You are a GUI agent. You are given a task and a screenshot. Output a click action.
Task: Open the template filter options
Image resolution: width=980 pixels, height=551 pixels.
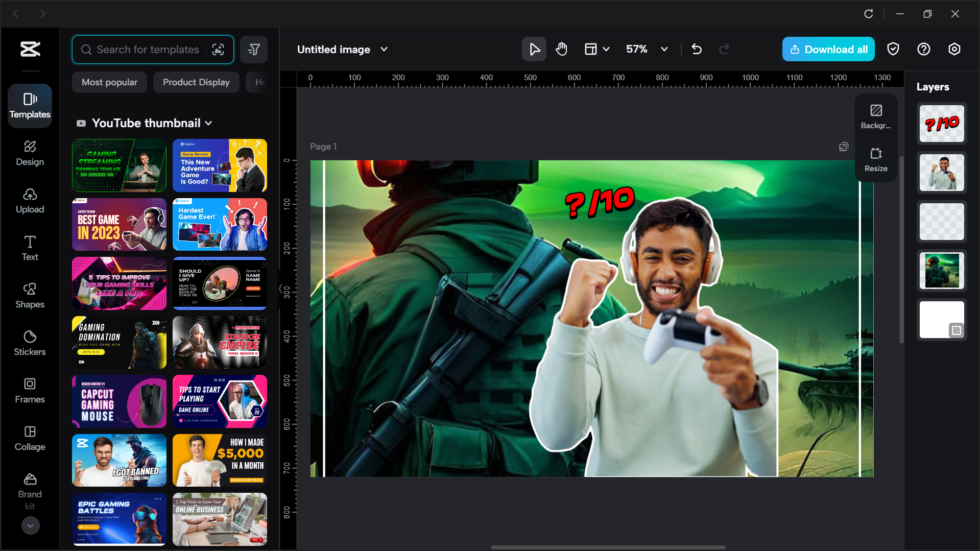(254, 49)
